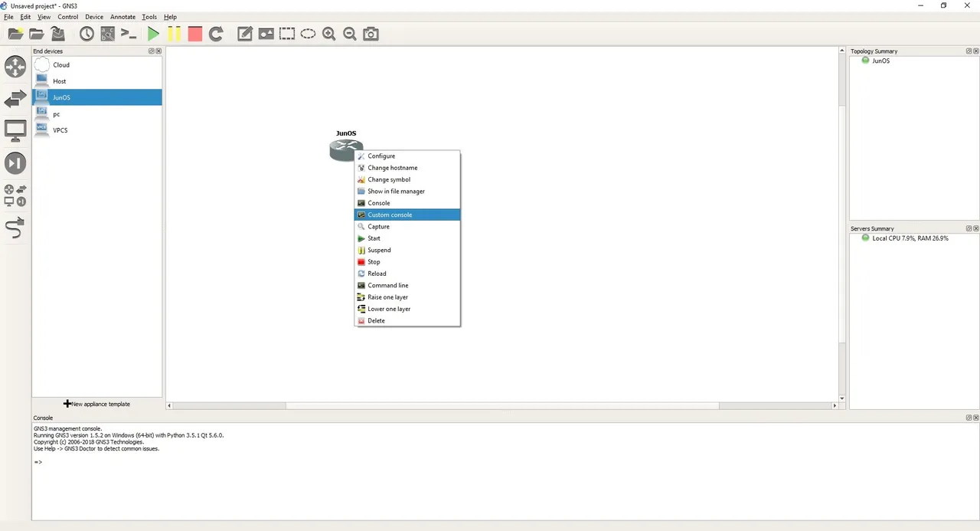This screenshot has height=531, width=980.
Task: Click the New blank project toolbar icon
Action: pos(15,34)
